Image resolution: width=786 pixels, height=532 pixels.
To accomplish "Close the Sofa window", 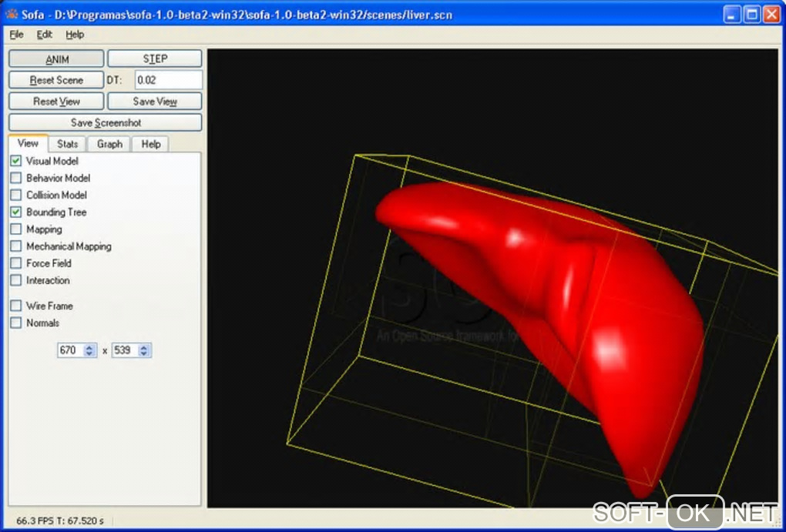I will tap(771, 15).
